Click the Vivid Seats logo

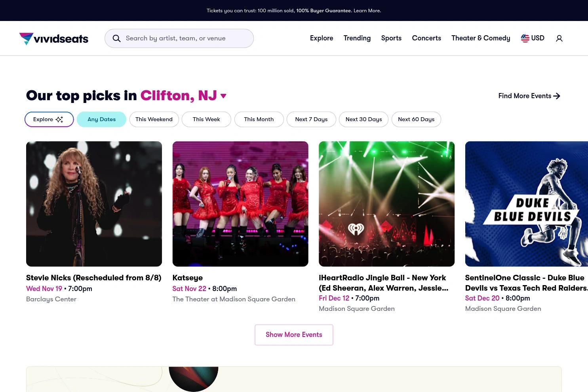tap(54, 38)
